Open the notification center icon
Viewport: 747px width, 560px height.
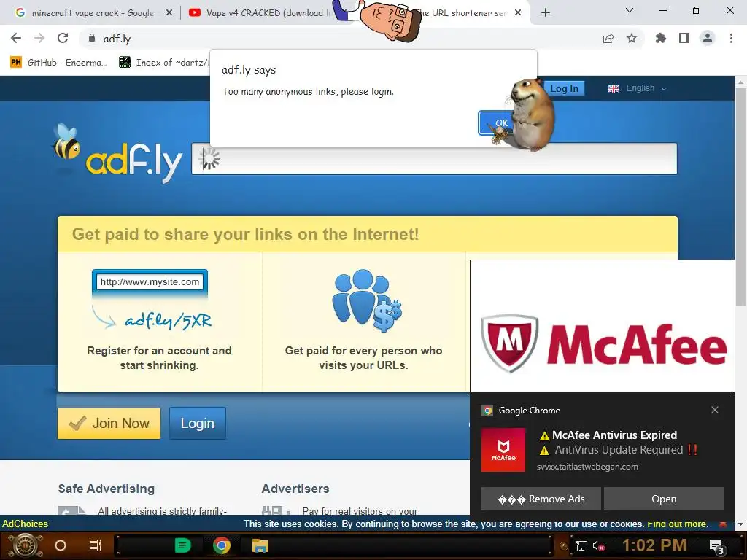pos(716,546)
